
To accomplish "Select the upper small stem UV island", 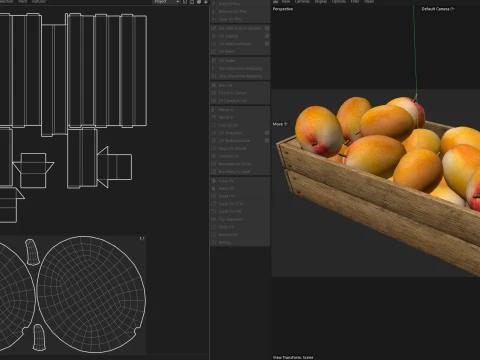I will tap(32, 252).
